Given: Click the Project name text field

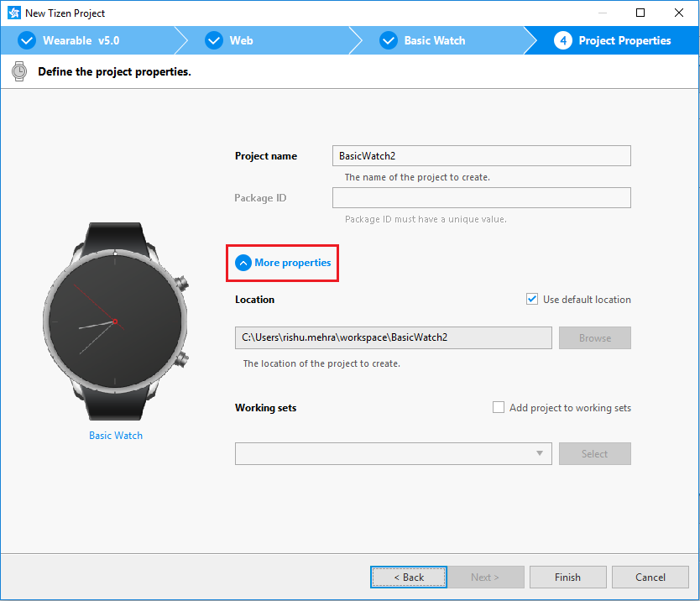Looking at the screenshot, I should click(x=481, y=156).
